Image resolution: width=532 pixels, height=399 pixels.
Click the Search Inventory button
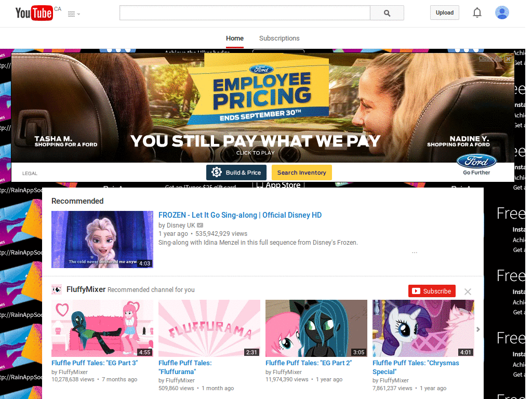(302, 172)
